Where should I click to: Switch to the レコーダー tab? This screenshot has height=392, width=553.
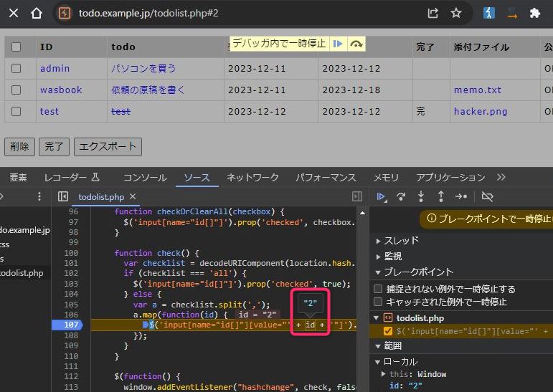coord(66,177)
